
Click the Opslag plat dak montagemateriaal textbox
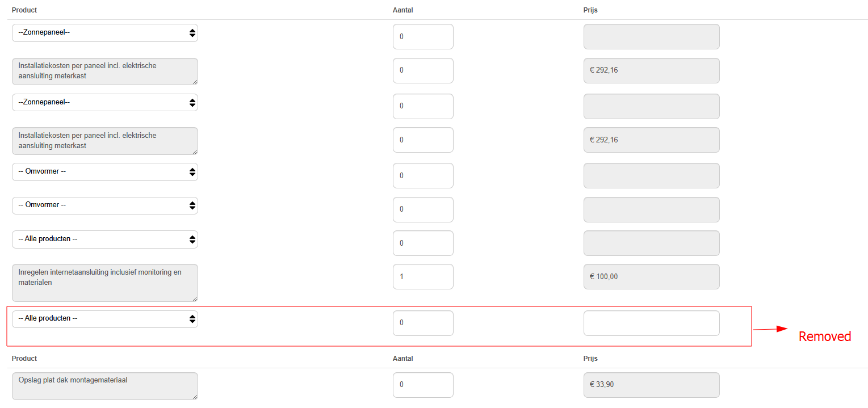pos(104,386)
